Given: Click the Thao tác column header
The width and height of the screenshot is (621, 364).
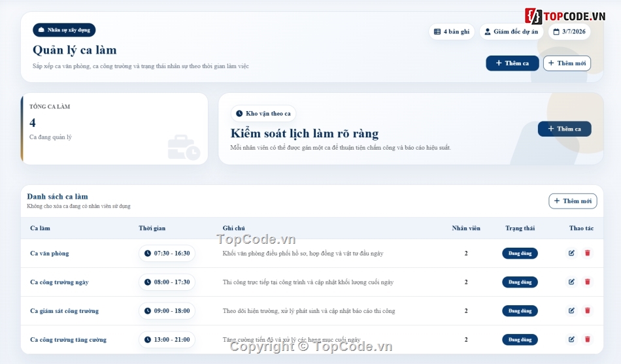Looking at the screenshot, I should click(581, 228).
